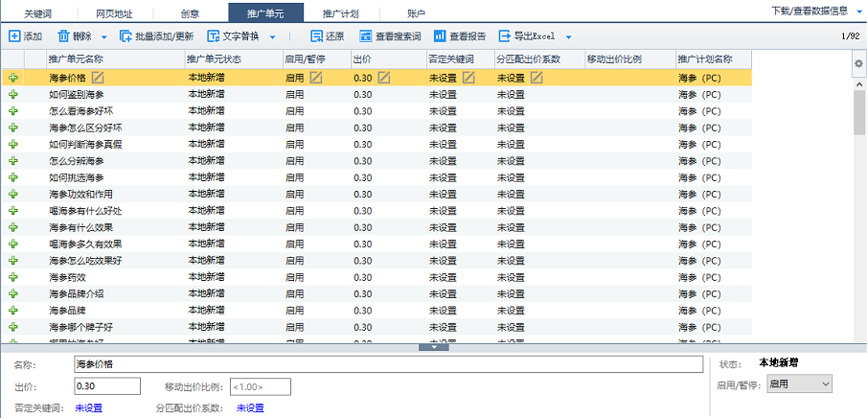
Task: Click green plus icon for 海参怎么区分好坏 row
Action: [x=13, y=128]
